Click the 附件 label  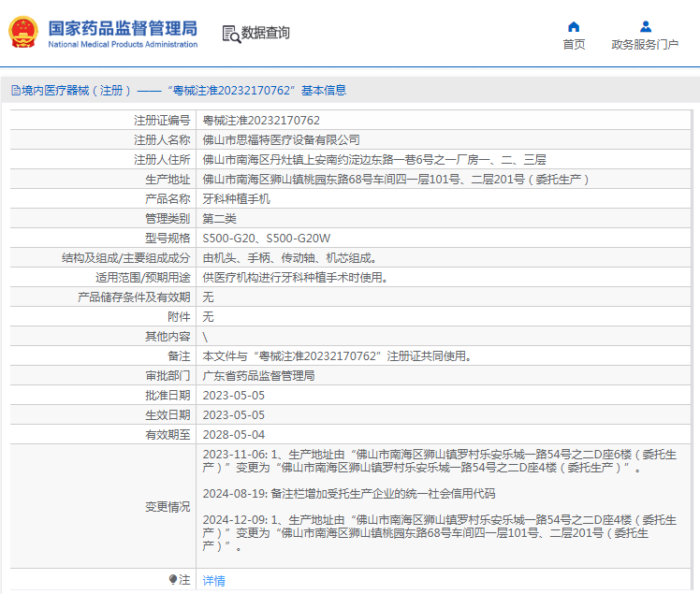pyautogui.click(x=179, y=316)
